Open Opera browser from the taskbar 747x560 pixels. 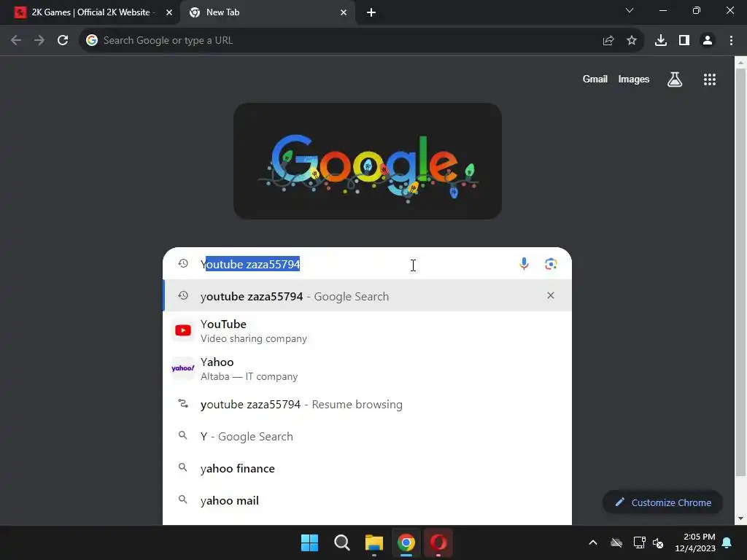click(438, 542)
